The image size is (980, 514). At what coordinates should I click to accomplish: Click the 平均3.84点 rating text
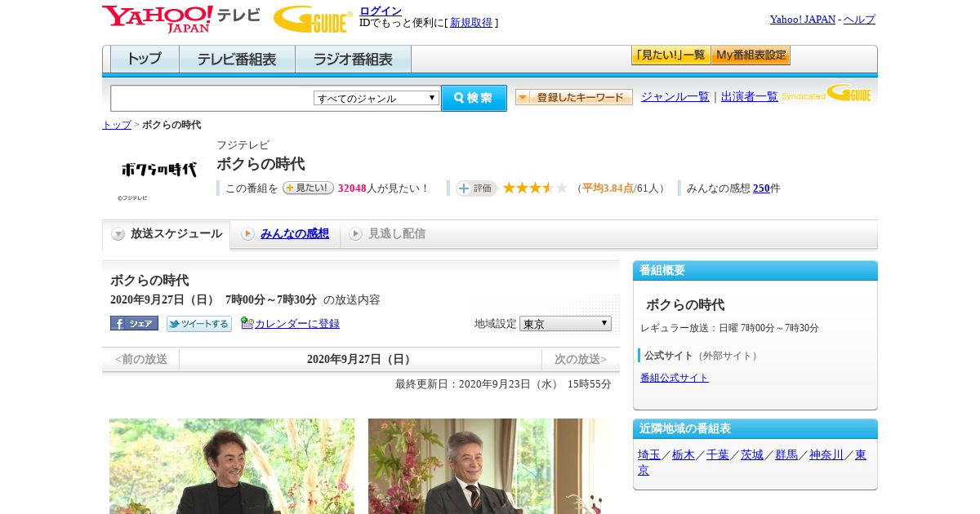click(x=608, y=188)
